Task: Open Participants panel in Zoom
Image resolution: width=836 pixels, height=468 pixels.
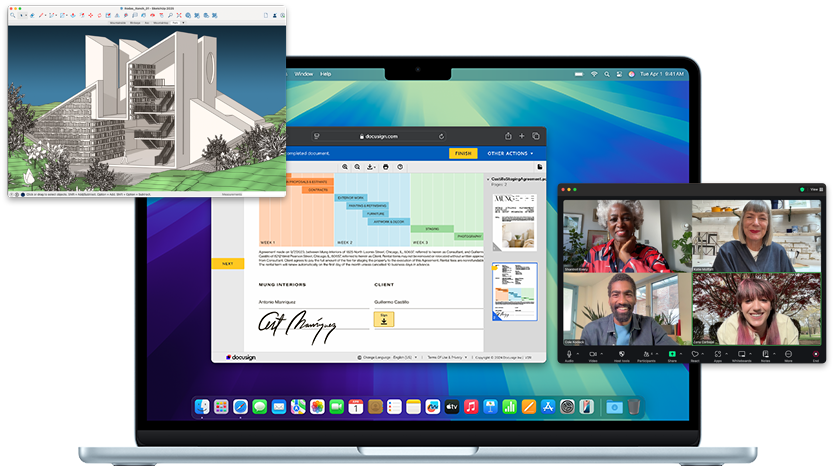Action: coord(646,353)
